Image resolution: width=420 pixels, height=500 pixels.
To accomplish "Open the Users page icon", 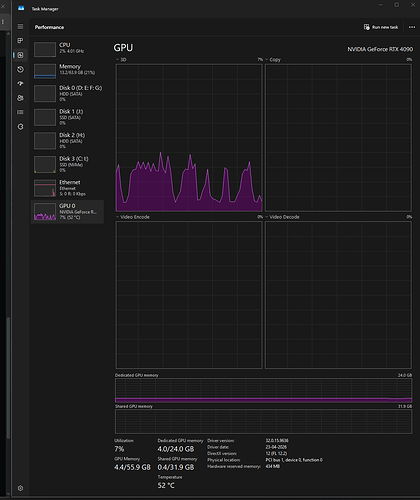I will [x=20, y=98].
